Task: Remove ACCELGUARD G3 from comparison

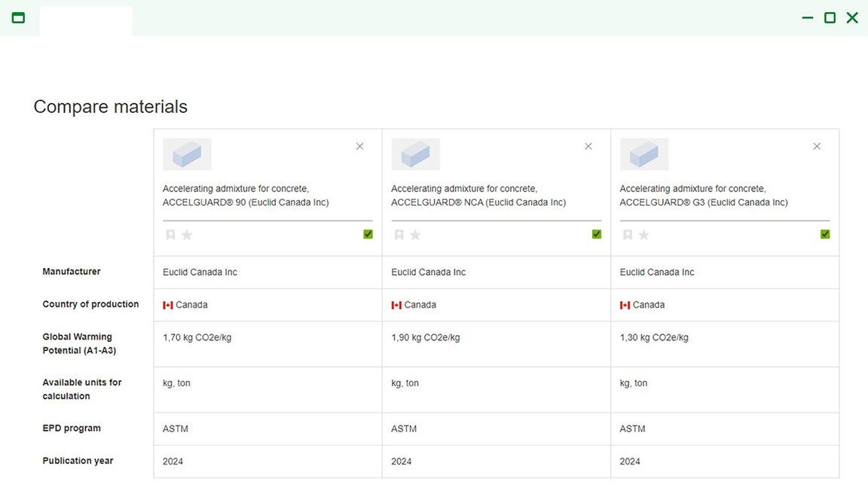Action: coord(817,146)
